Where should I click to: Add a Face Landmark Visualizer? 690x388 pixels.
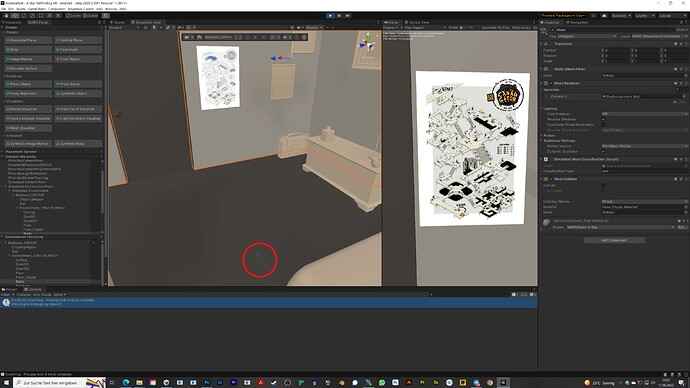coord(29,118)
